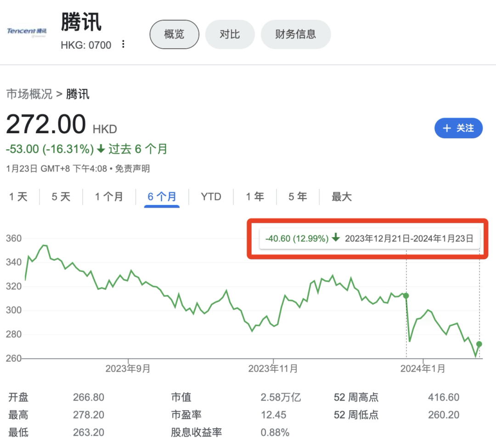The width and height of the screenshot is (496, 448).
Task: Click the 市盈率 label
Action: (186, 415)
